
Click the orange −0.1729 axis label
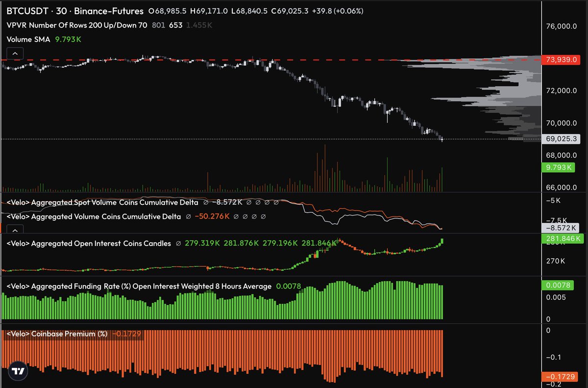point(560,377)
